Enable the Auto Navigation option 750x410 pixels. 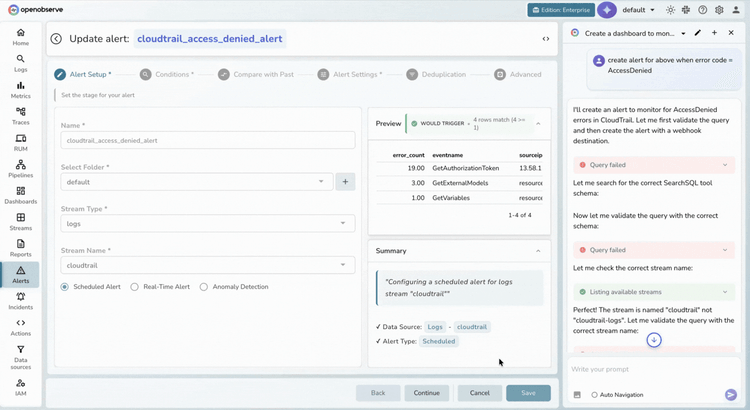pos(595,395)
